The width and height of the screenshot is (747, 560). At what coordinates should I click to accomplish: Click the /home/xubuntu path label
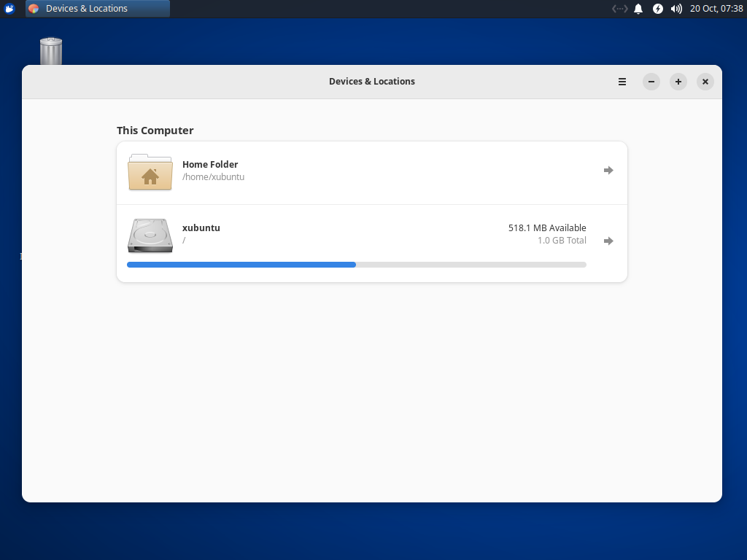[213, 176]
